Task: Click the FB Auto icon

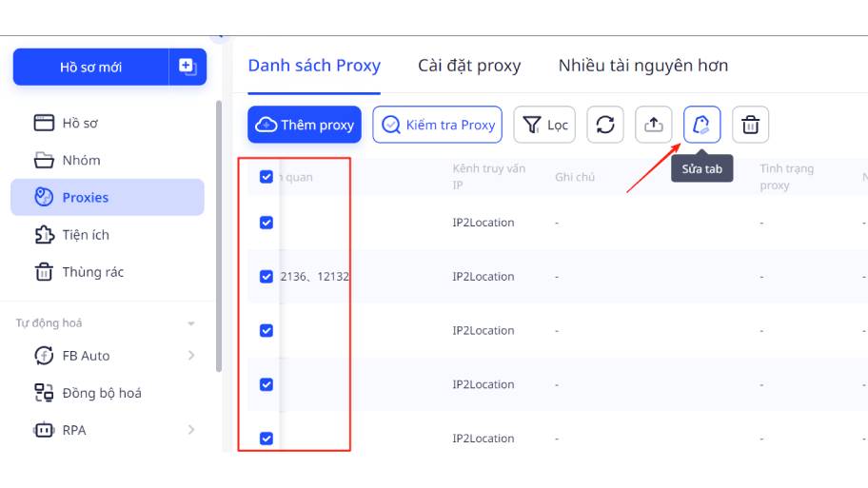Action: click(x=44, y=355)
